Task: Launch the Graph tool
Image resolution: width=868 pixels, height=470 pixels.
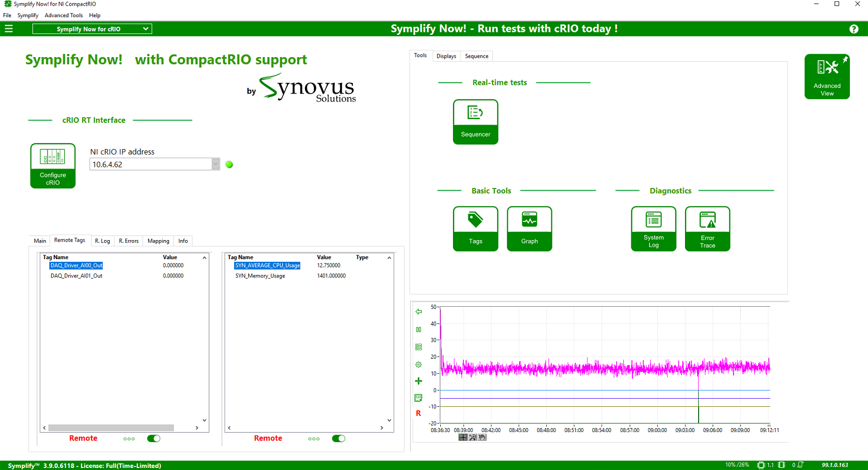Action: coord(529,228)
